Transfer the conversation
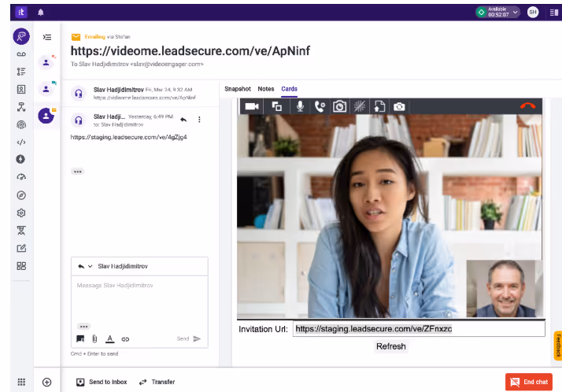562x392 pixels. click(x=157, y=382)
